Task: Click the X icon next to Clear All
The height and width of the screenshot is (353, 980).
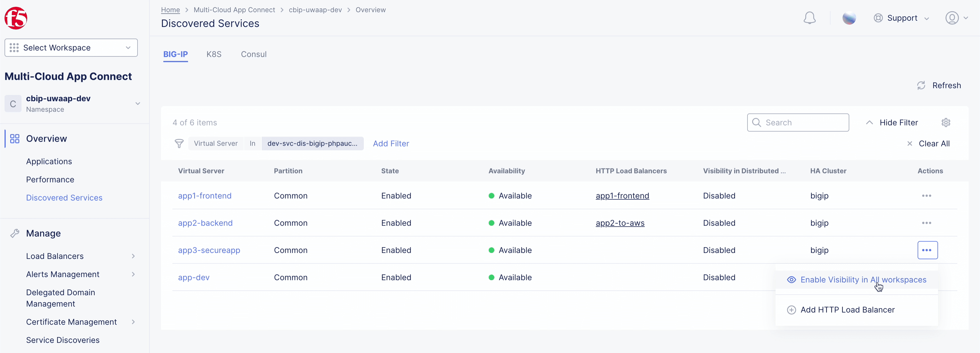Action: click(x=909, y=144)
